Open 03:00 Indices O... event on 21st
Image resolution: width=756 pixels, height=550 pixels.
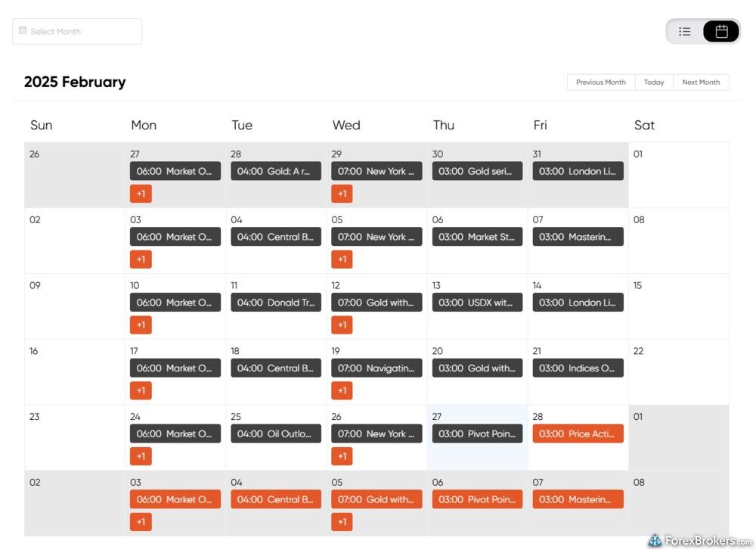(578, 368)
